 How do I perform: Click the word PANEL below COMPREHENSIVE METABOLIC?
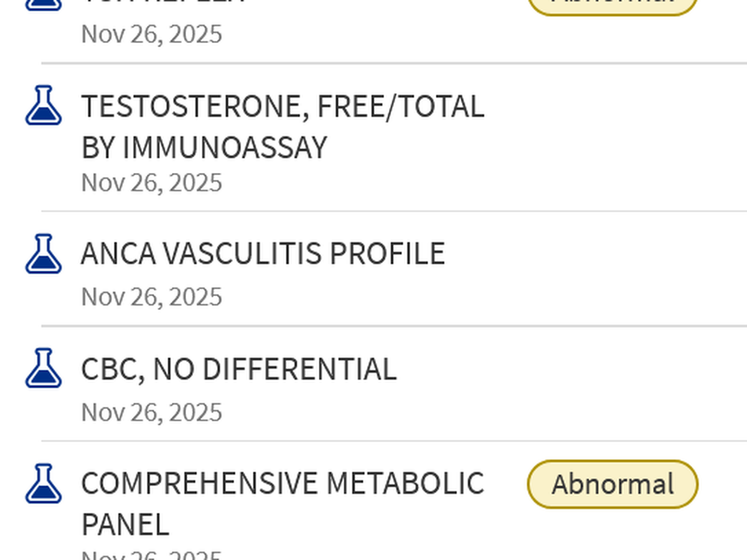[125, 525]
